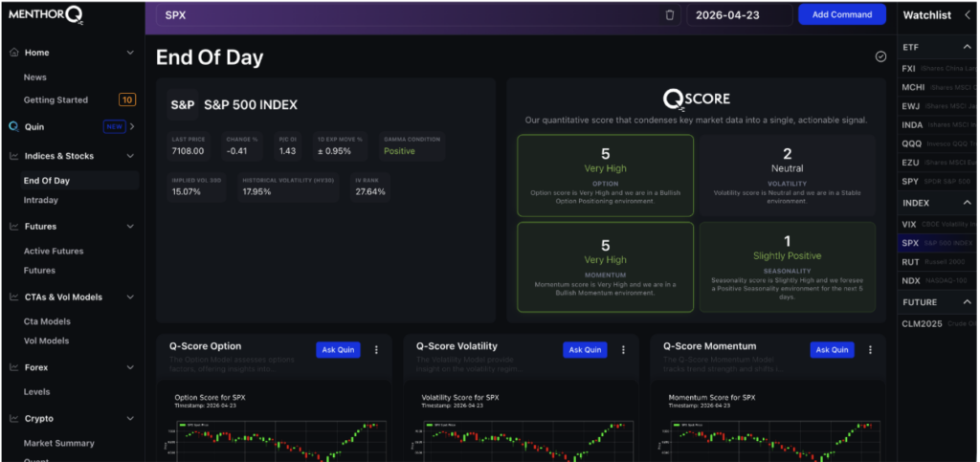Screen dimensions: 980x462
Task: Open News in the sidebar
Action: 35,77
